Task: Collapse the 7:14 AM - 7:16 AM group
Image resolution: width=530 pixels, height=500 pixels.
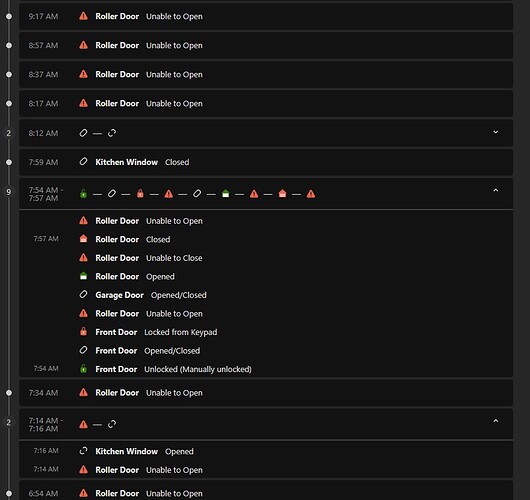Action: coord(496,421)
